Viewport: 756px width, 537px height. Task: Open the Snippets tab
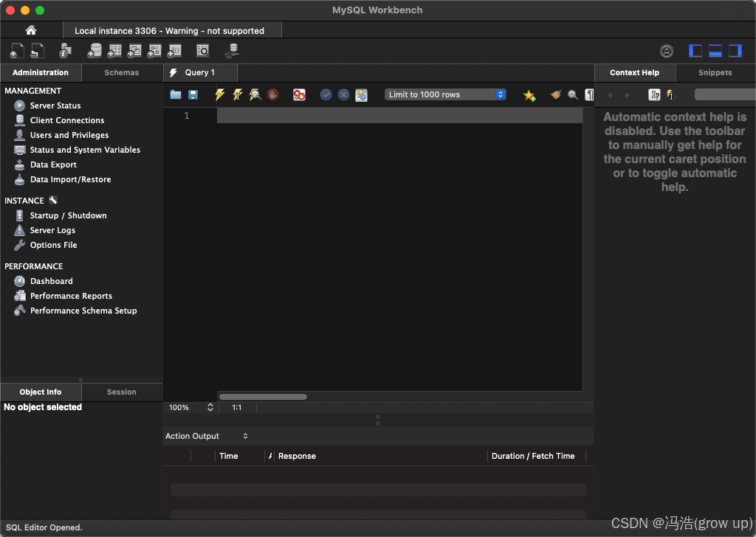tap(715, 73)
